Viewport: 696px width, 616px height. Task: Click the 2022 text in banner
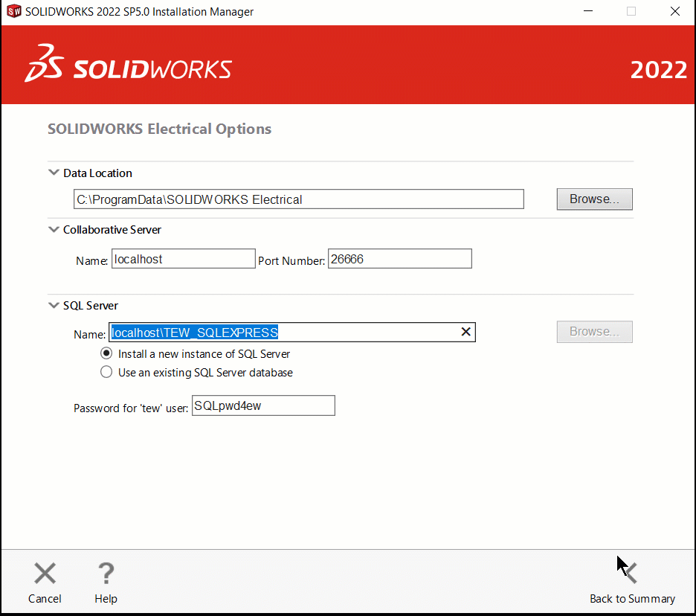pos(659,70)
